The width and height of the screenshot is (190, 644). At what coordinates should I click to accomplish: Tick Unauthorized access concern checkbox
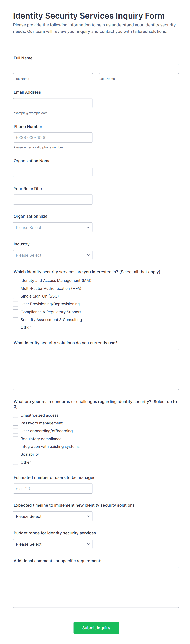click(16, 415)
